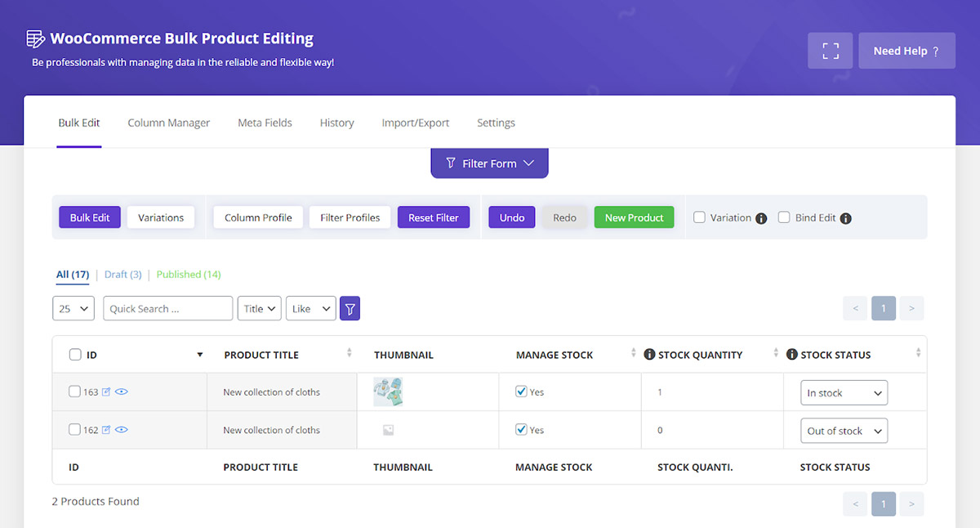Click info icon beside Stock Status header

coord(792,355)
